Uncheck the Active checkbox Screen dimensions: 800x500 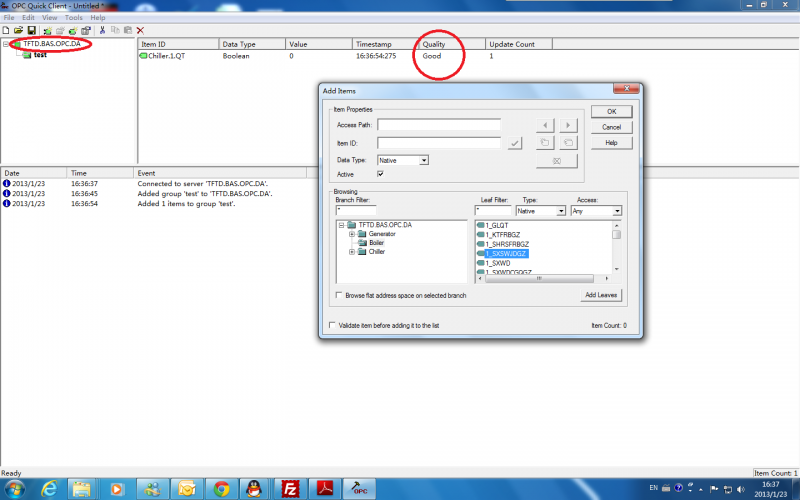pos(380,174)
